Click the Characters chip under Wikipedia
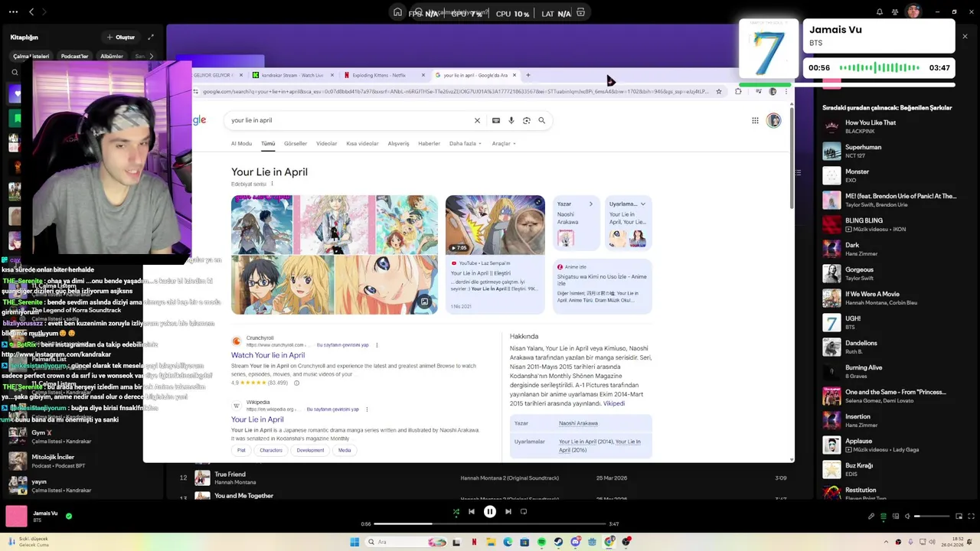This screenshot has width=980, height=551. [271, 450]
